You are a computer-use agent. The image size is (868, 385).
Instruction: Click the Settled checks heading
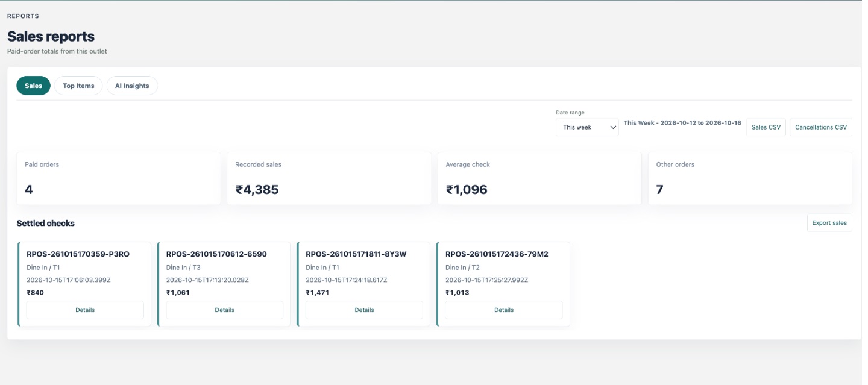[46, 223]
